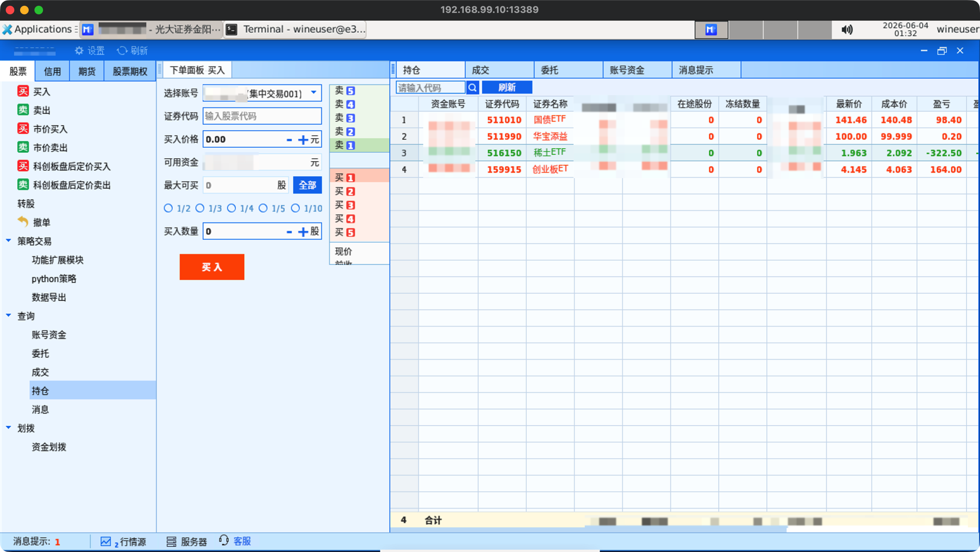Click the 卖4 ask level badge

click(350, 105)
